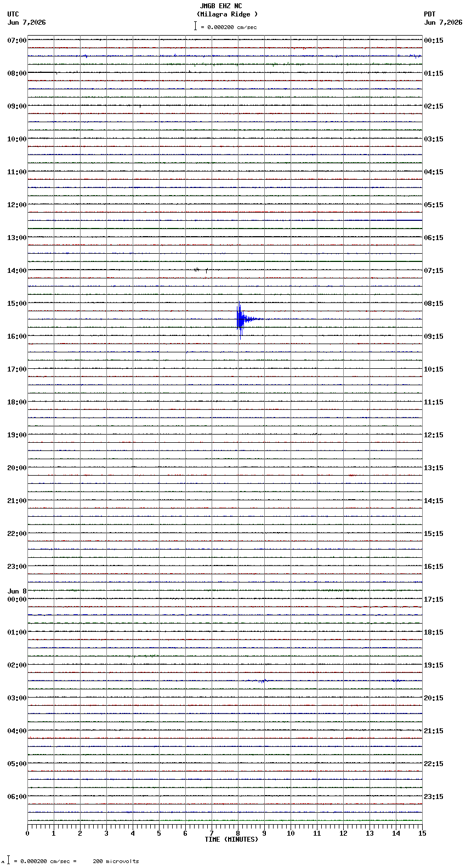Select the 08:00 UTC row label
Image resolution: width=466 pixels, height=868 pixels.
[17, 73]
